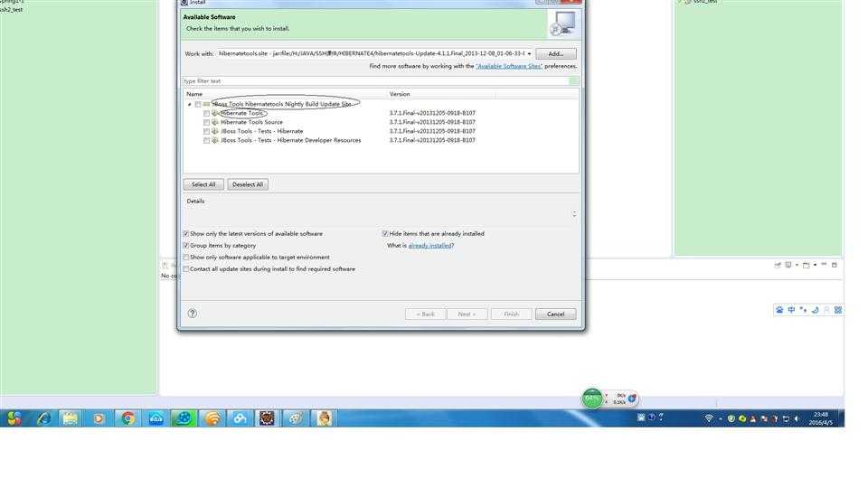
Task: Launch Internet Explorer from the taskbar
Action: 43,418
